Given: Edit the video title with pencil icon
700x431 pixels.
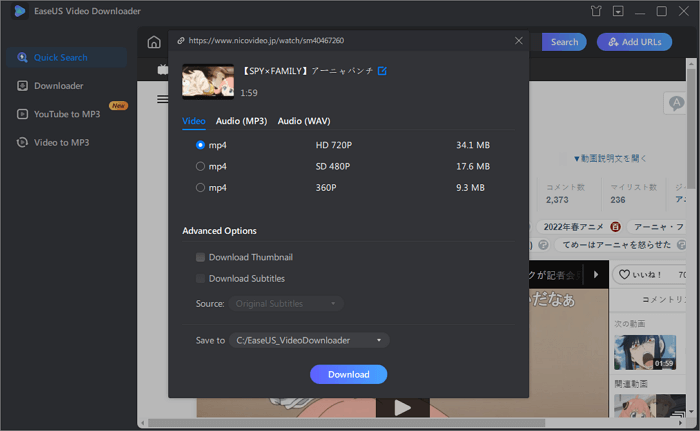Looking at the screenshot, I should tap(382, 71).
